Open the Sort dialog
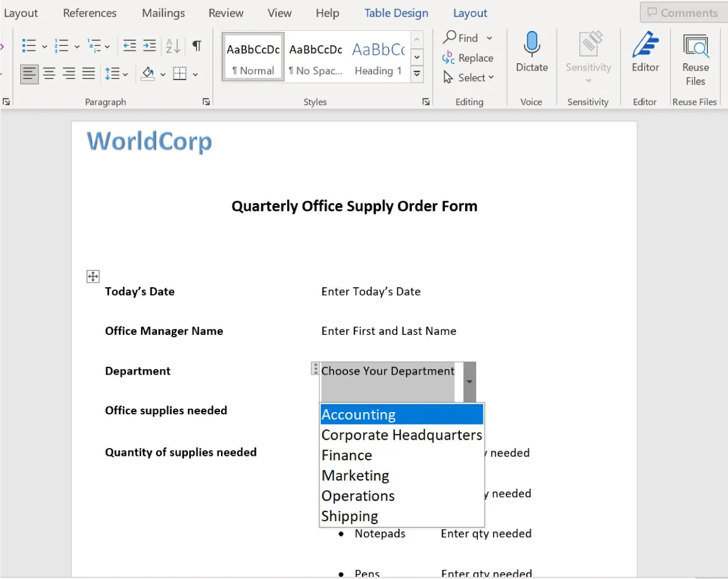Viewport: 728px width, 579px height. [172, 45]
